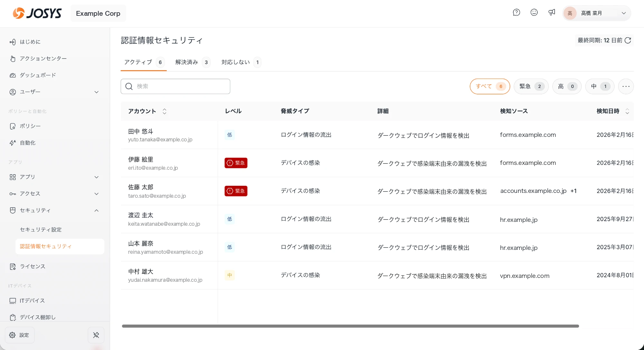This screenshot has height=350, width=644.
Task: Open the more filters ellipsis button
Action: [x=626, y=87]
